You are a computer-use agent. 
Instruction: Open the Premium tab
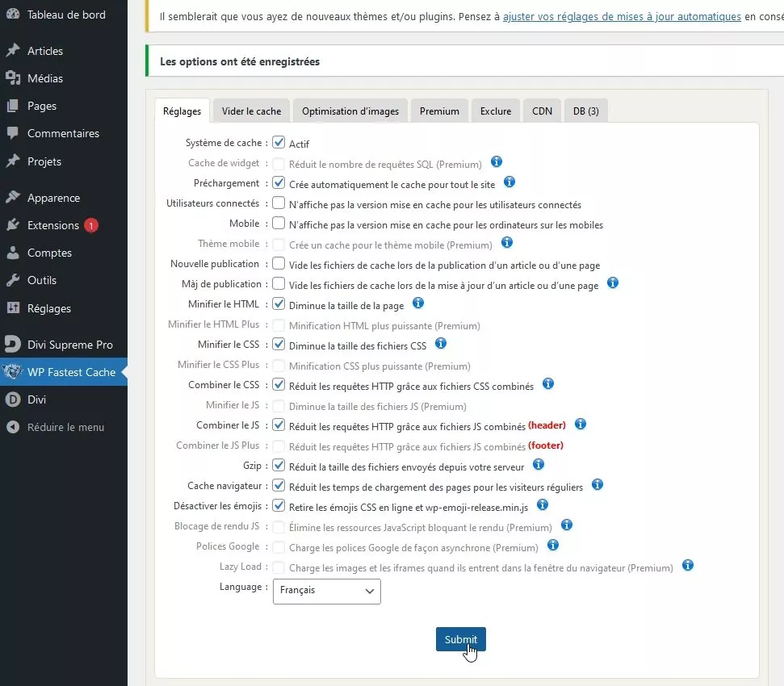click(439, 111)
